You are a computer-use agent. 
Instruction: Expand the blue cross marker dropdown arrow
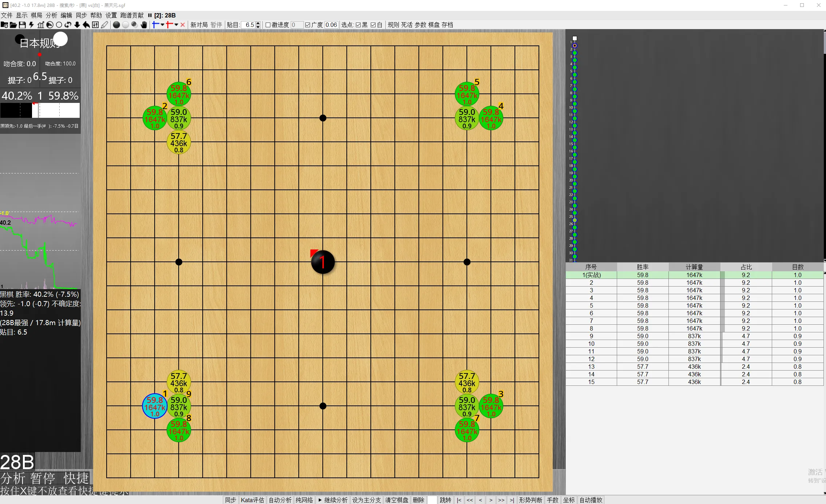[162, 25]
